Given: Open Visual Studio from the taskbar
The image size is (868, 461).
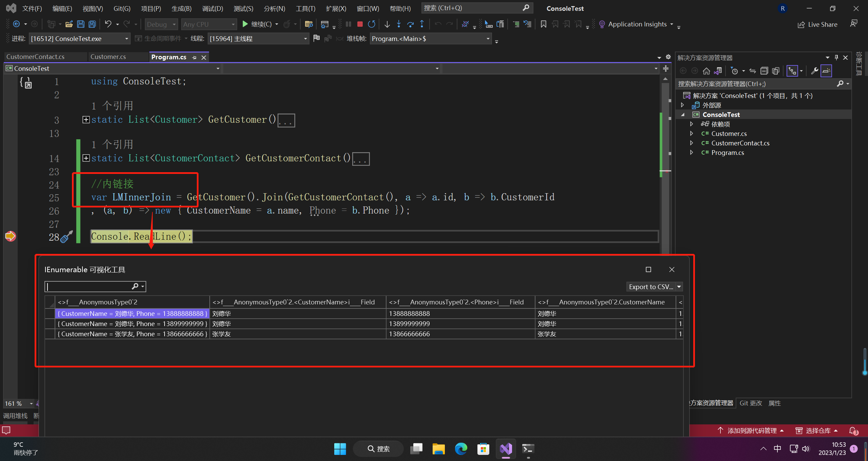Looking at the screenshot, I should (506, 449).
